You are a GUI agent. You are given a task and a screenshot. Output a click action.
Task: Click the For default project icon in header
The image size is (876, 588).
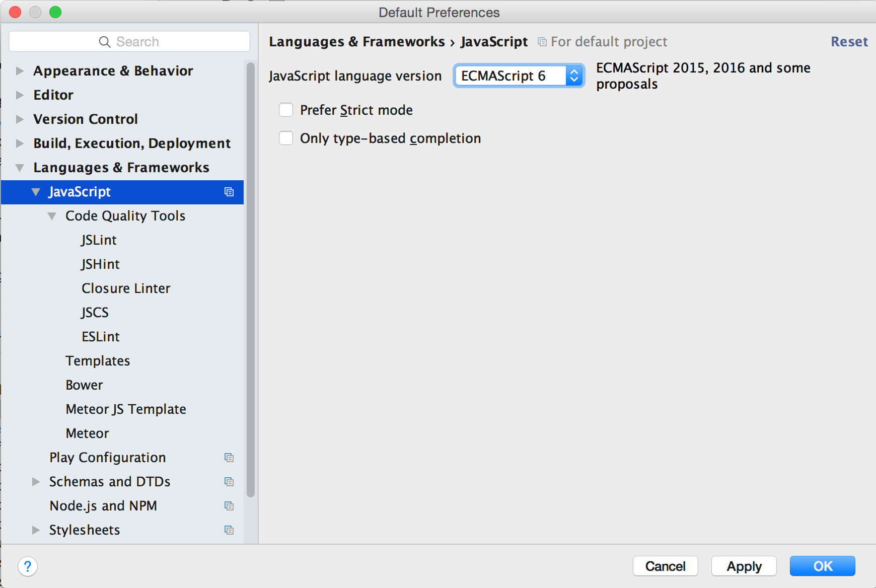542,42
